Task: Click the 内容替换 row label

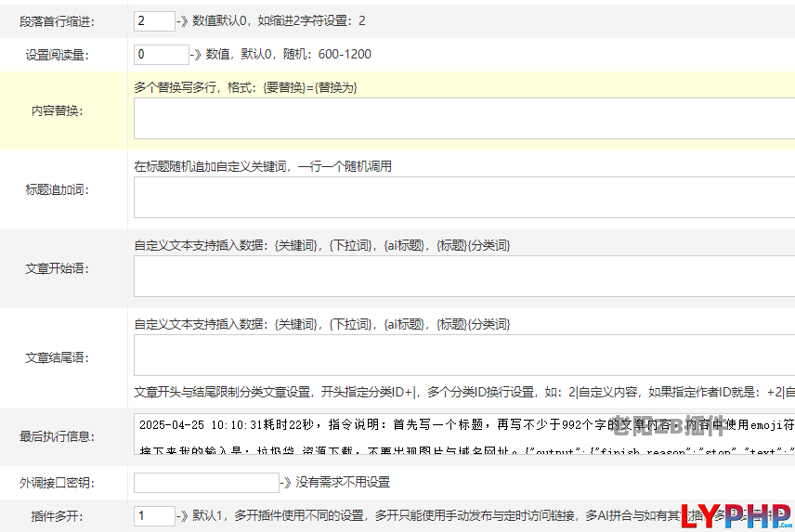Action: pyautogui.click(x=57, y=111)
